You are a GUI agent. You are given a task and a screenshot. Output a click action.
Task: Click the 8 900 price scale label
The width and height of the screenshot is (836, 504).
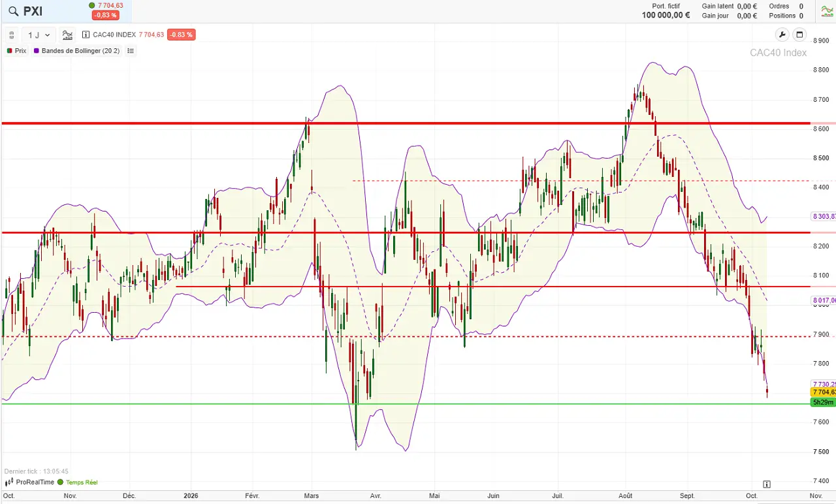[820, 40]
